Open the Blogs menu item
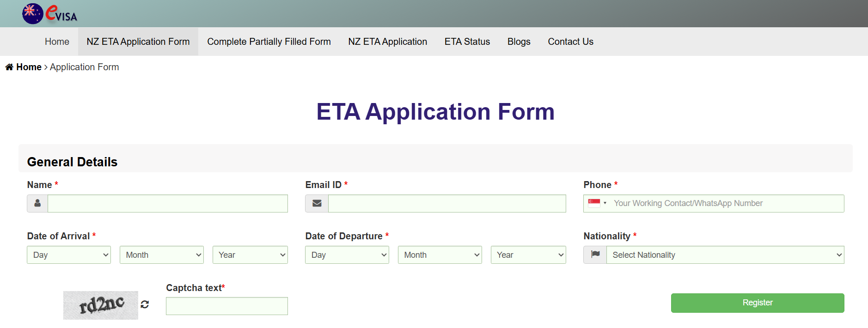 [x=519, y=42]
